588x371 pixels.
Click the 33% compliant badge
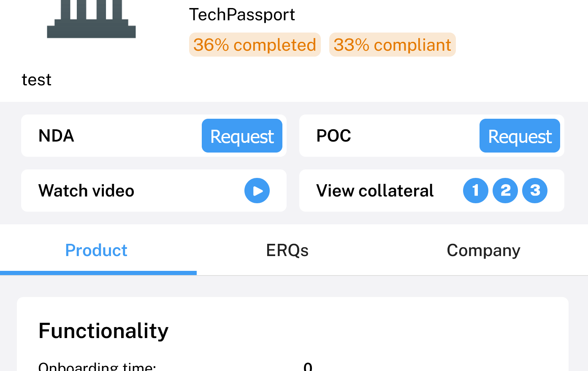(392, 45)
